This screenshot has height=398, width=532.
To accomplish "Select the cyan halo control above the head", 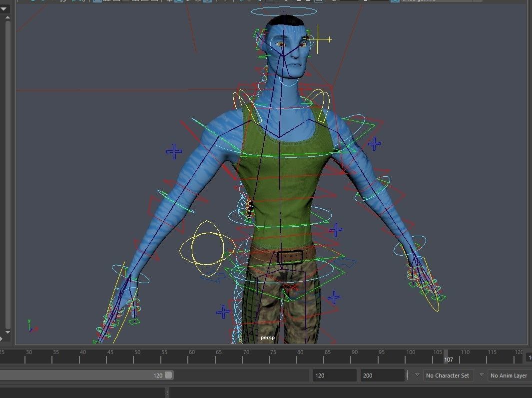I will click(x=284, y=12).
